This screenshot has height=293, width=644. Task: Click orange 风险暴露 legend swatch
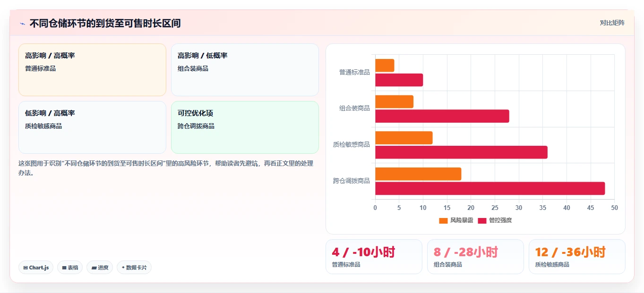(x=443, y=221)
